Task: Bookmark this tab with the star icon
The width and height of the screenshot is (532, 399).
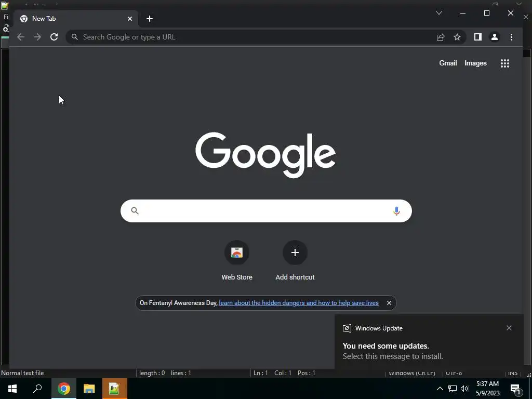Action: click(x=457, y=37)
